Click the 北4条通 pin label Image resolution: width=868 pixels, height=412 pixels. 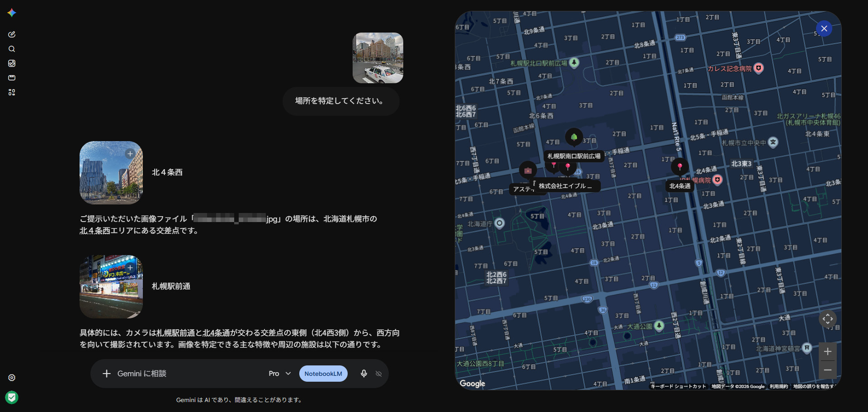click(680, 186)
